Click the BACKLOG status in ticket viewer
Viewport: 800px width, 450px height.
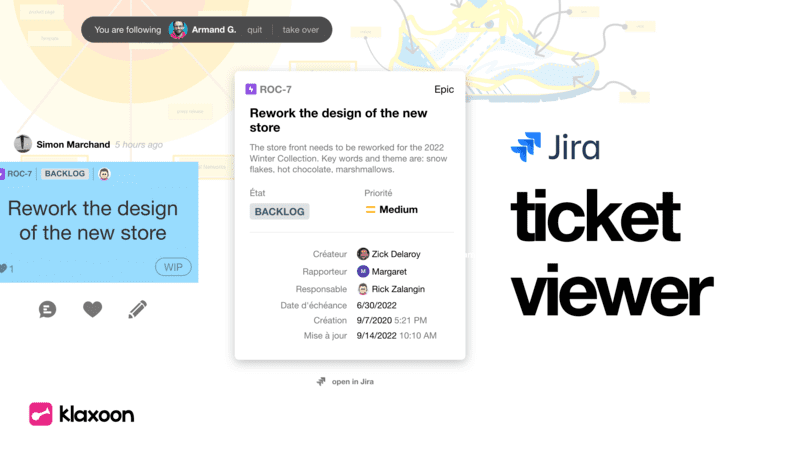click(279, 211)
